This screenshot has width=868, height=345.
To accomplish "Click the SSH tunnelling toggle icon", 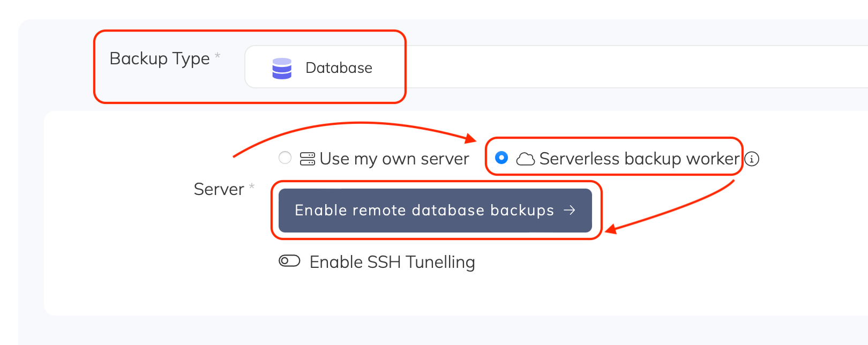I will pyautogui.click(x=289, y=261).
